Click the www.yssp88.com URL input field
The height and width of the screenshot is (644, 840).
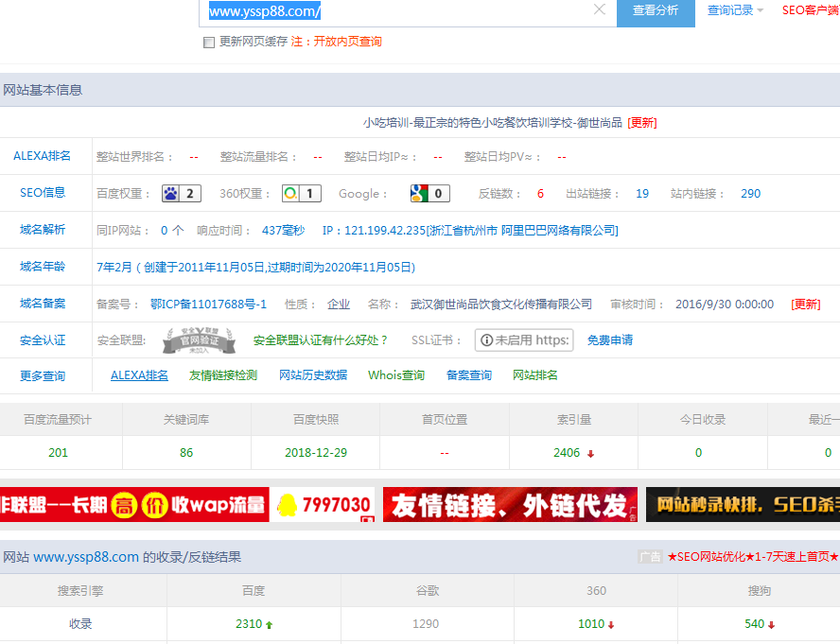click(397, 11)
